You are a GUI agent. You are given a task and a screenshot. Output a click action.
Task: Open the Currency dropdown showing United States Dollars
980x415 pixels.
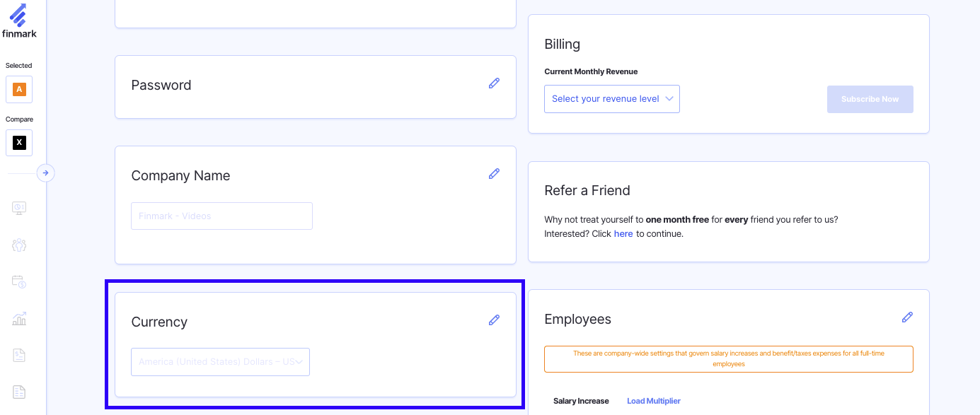[220, 362]
